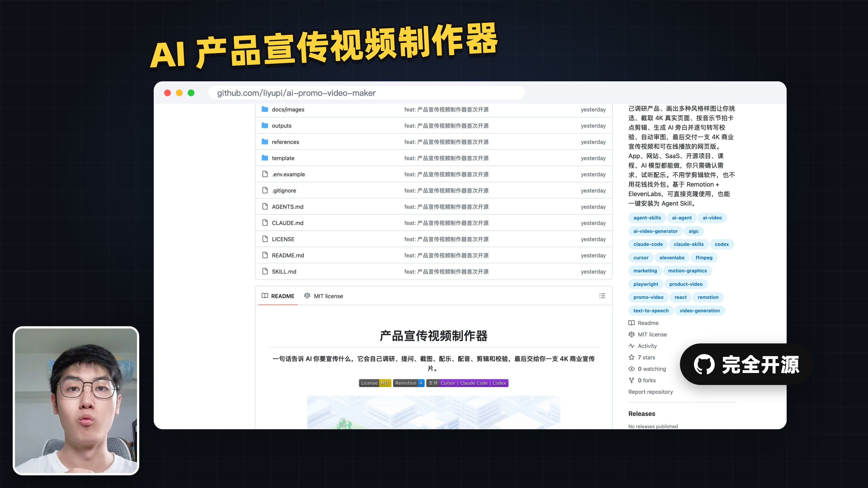Select the cursor topic tag
This screenshot has width=868, height=488.
point(641,258)
